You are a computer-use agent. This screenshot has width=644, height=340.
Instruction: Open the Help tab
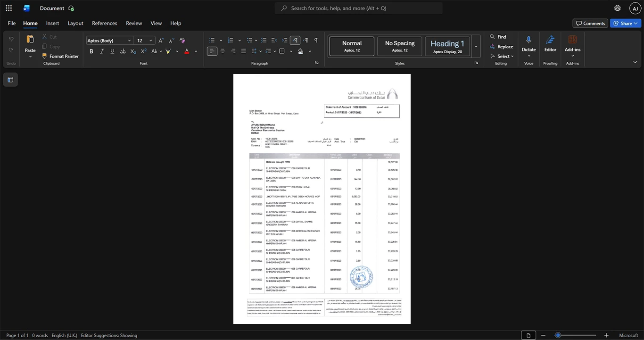175,23
